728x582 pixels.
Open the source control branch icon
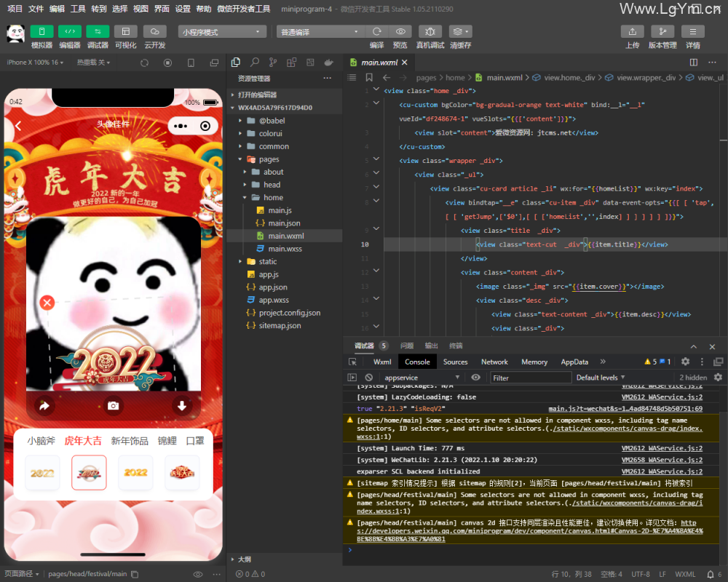[273, 62]
